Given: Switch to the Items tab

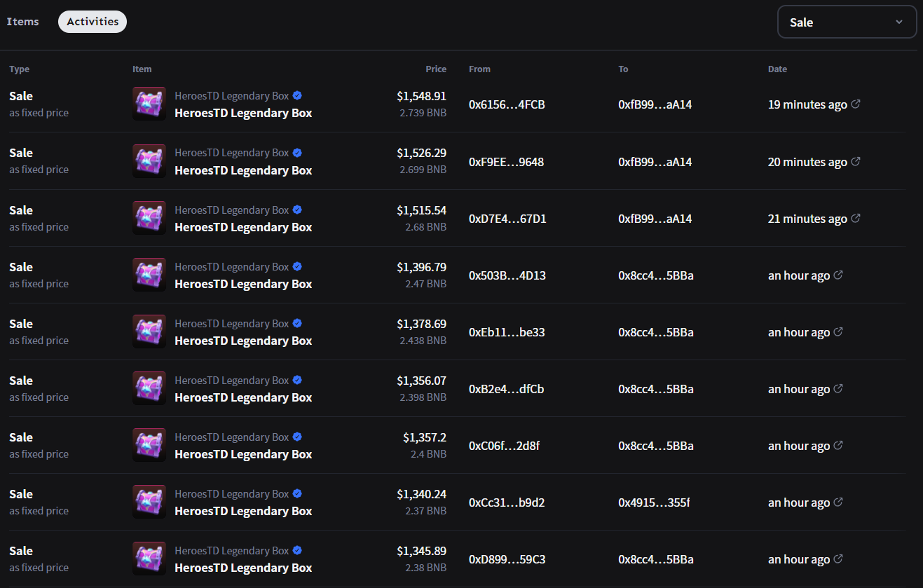Looking at the screenshot, I should (23, 22).
